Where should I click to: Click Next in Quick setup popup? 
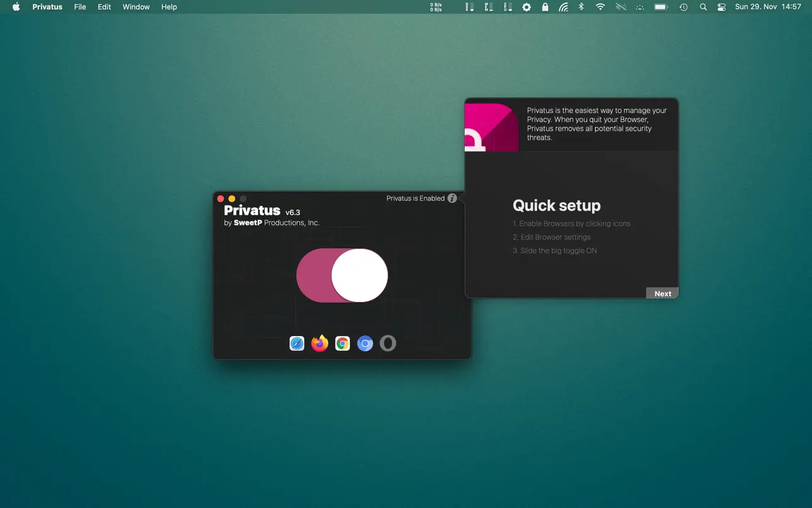point(662,293)
